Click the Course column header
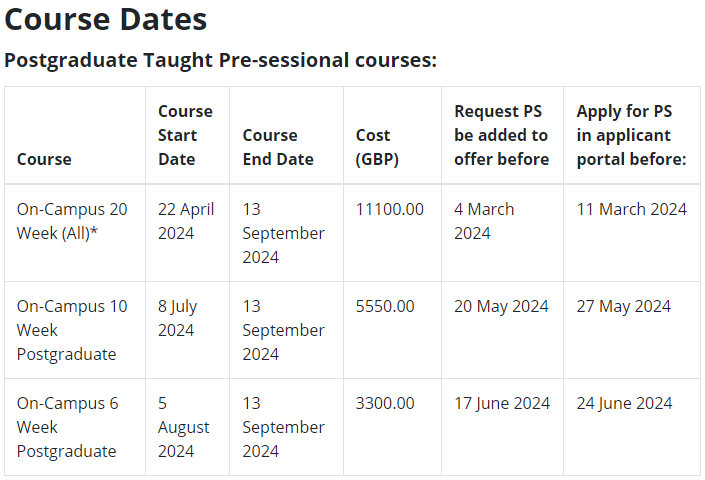Screen dimensions: 705x480 coord(44,159)
